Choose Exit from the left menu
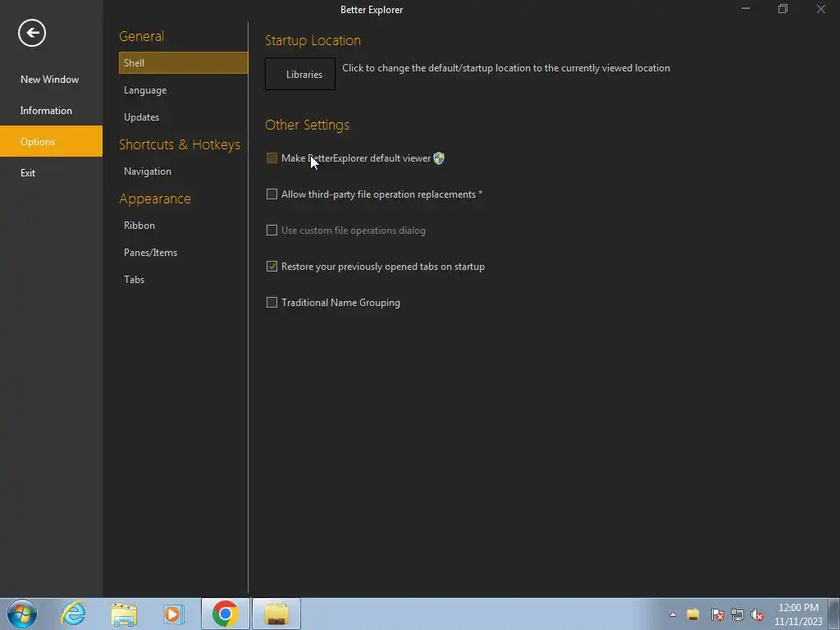The image size is (840, 630). 51,172
